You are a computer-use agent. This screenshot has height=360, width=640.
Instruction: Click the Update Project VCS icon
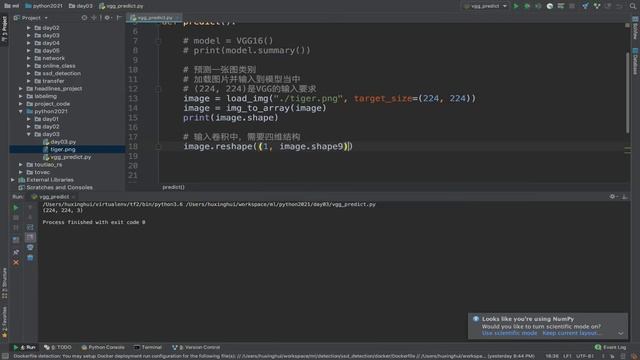585,6
